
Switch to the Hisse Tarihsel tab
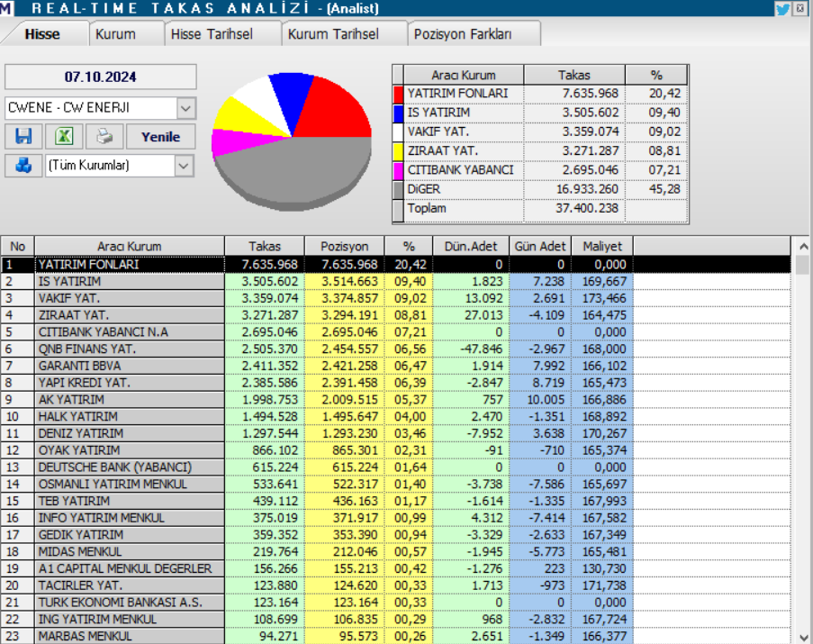(215, 32)
